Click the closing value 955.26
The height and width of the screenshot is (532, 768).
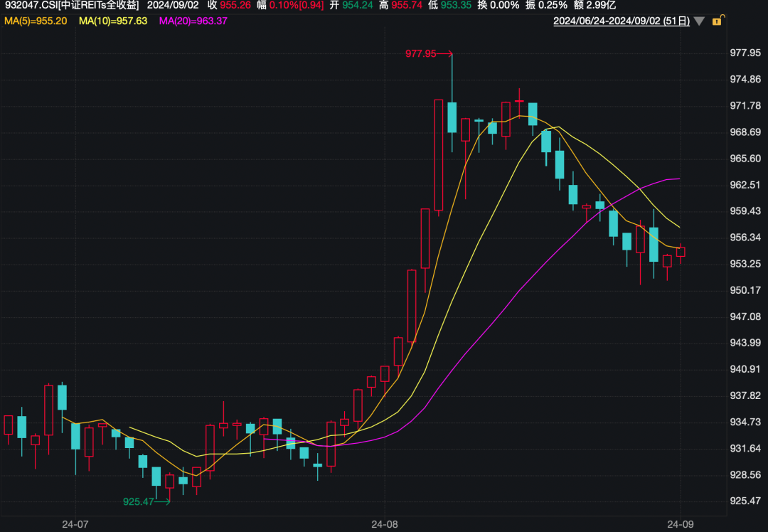235,6
